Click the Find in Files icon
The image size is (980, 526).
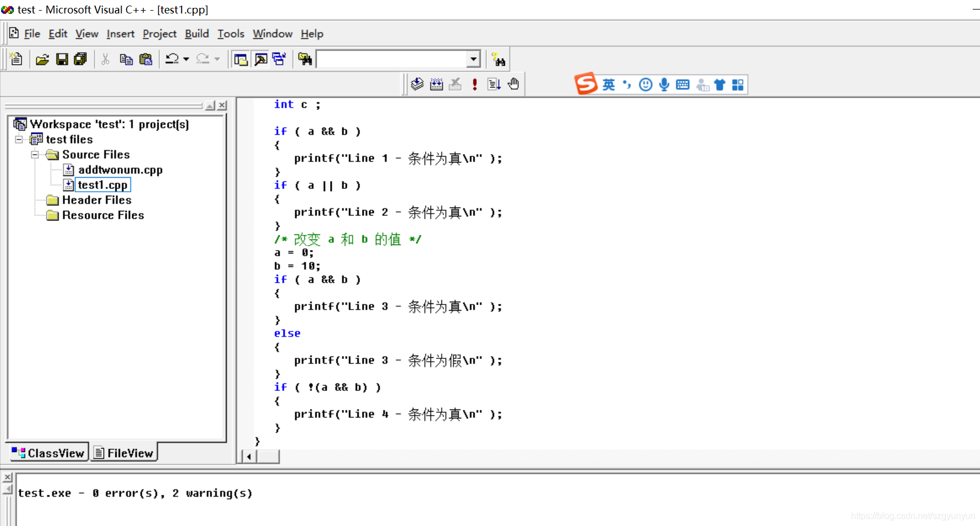305,59
